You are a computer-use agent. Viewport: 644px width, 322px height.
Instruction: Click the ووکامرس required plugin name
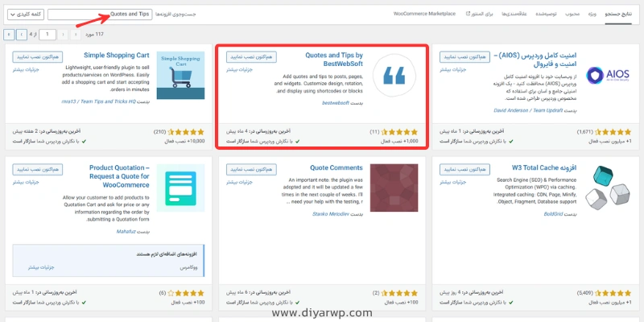(x=189, y=267)
